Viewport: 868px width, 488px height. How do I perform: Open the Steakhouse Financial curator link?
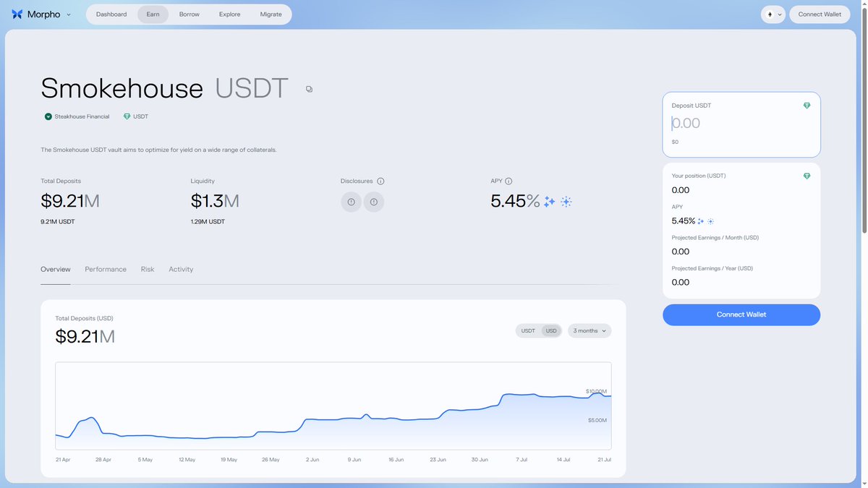tap(82, 116)
